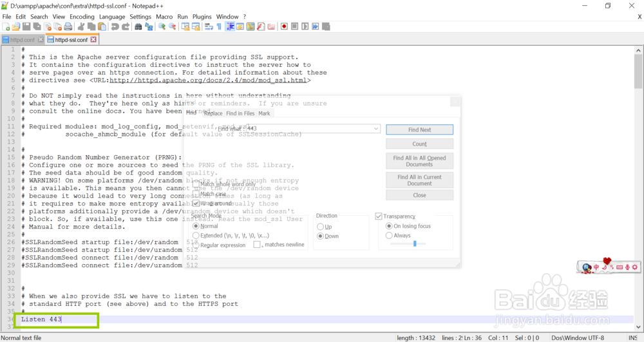Click the Count button
The image size is (644, 342).
(x=419, y=144)
